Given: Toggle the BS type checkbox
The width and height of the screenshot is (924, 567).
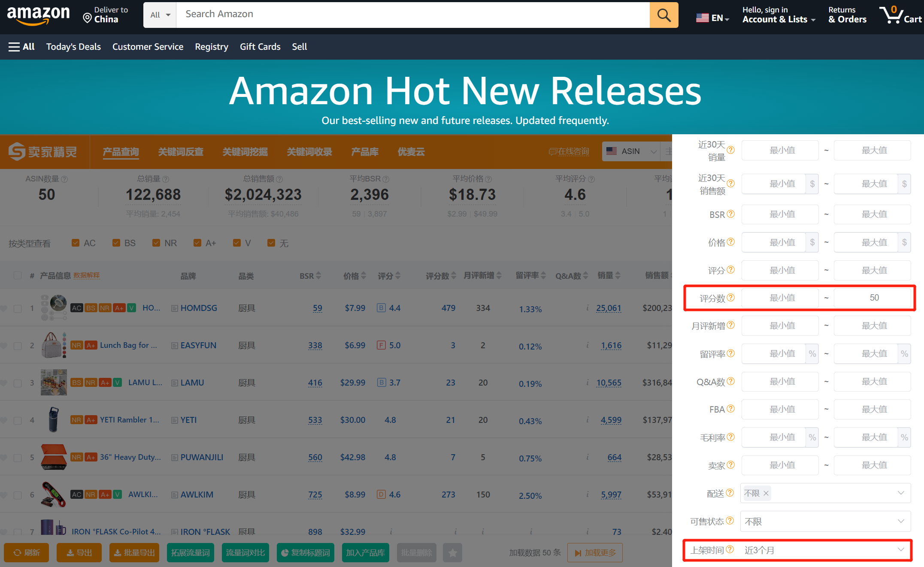Looking at the screenshot, I should [x=116, y=243].
